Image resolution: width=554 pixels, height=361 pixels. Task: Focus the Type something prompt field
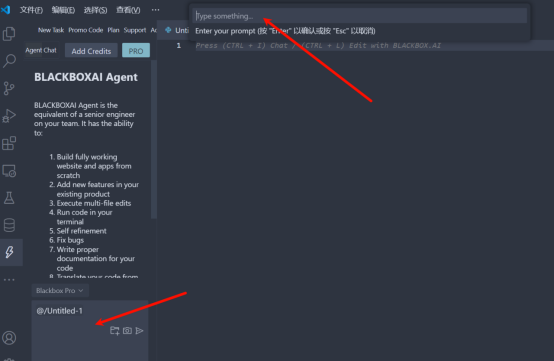tap(360, 16)
